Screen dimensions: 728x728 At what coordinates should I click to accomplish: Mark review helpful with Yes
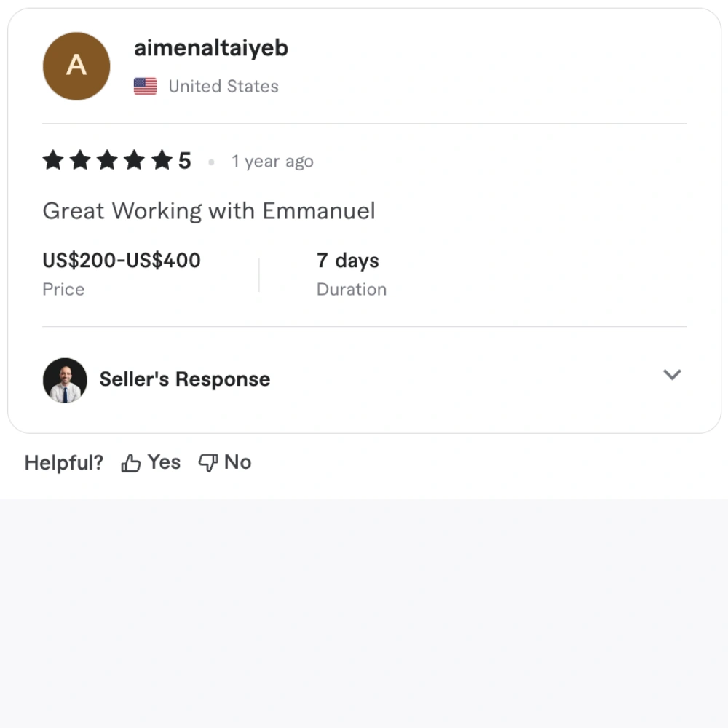tap(164, 462)
